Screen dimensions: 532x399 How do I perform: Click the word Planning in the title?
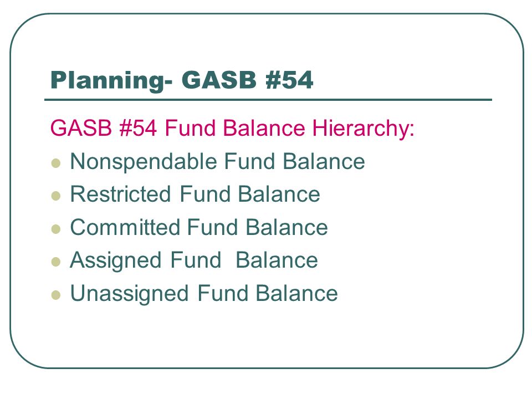(111, 81)
